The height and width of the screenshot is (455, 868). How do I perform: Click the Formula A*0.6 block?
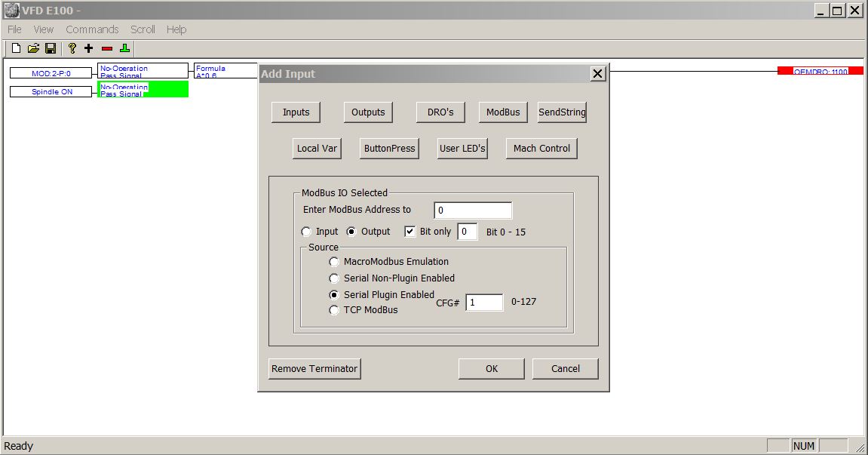(225, 71)
